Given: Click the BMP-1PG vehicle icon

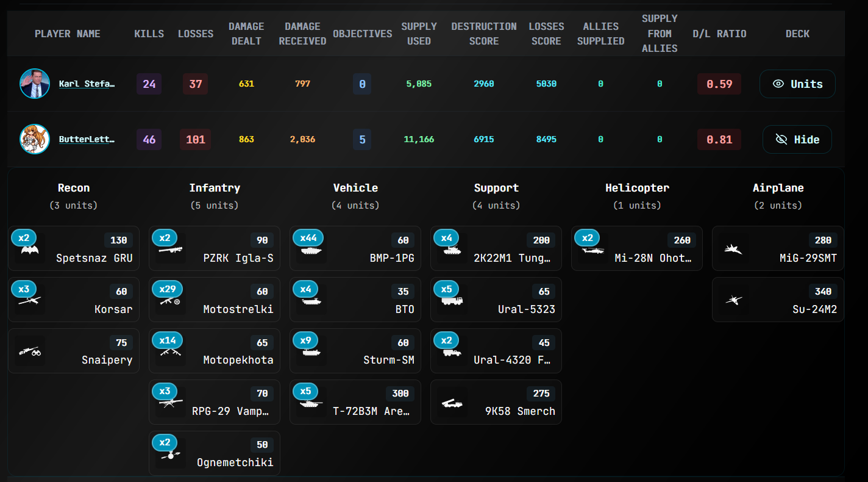Looking at the screenshot, I should (x=311, y=250).
